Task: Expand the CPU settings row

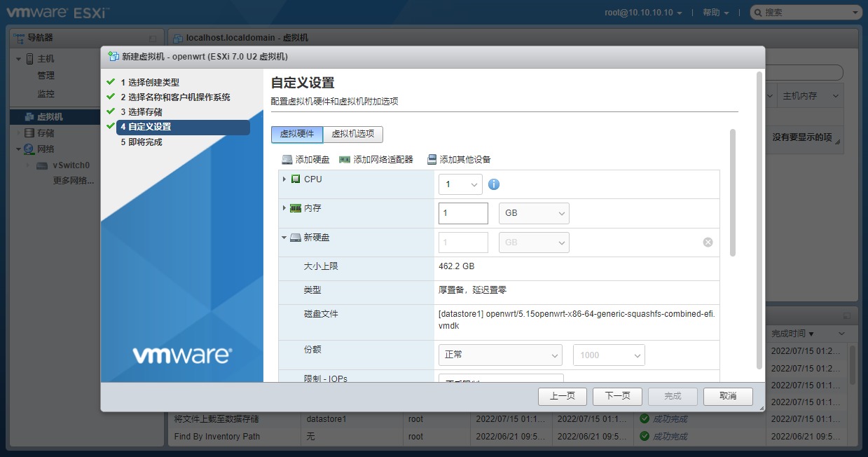Action: pos(285,179)
